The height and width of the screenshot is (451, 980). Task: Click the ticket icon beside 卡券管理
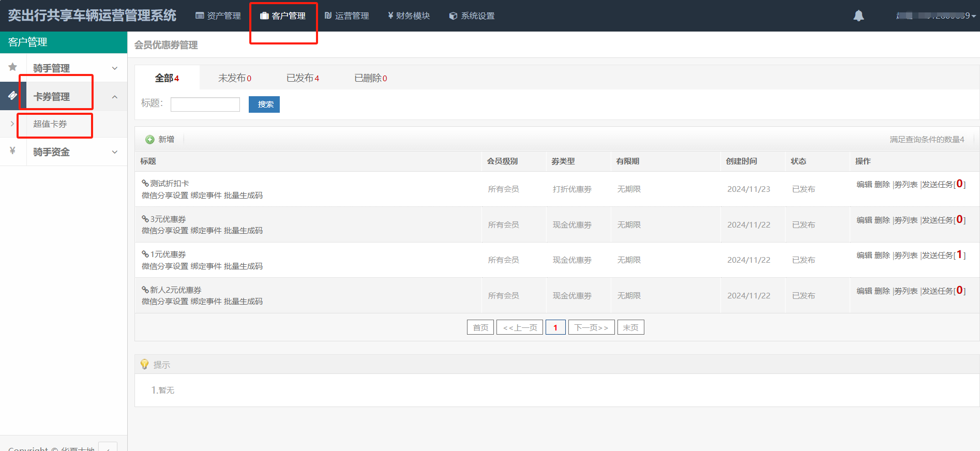tap(13, 96)
